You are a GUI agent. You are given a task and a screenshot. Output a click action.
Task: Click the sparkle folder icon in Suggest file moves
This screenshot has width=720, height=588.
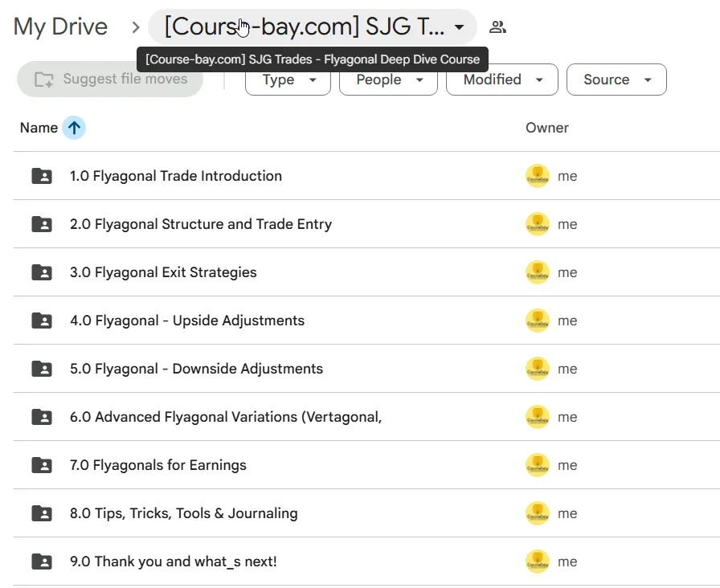click(44, 80)
